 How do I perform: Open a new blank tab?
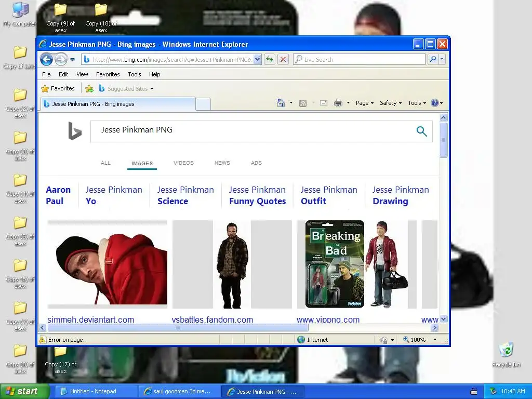(x=203, y=104)
